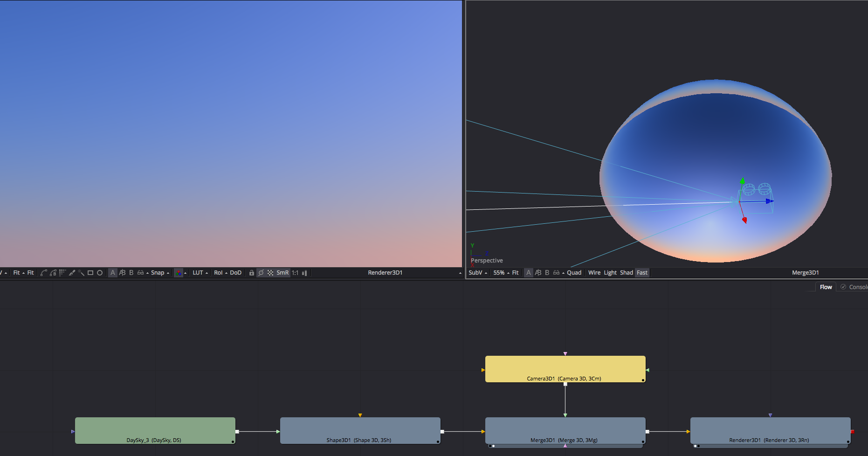Toggle Snap in left viewer
This screenshot has width=868, height=456.
coord(158,273)
